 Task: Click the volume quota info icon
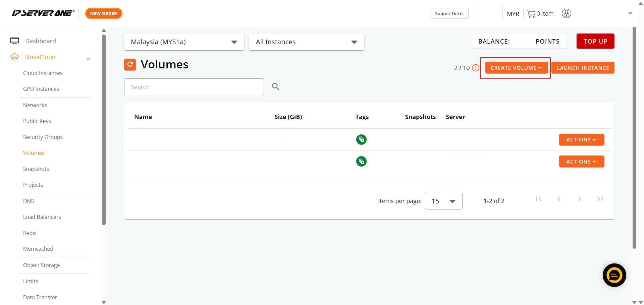[x=476, y=68]
